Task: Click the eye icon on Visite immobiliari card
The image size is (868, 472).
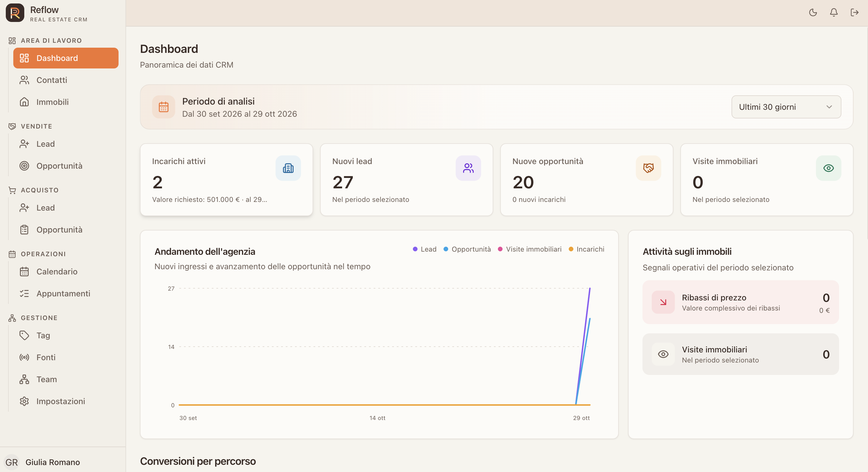Action: [829, 168]
